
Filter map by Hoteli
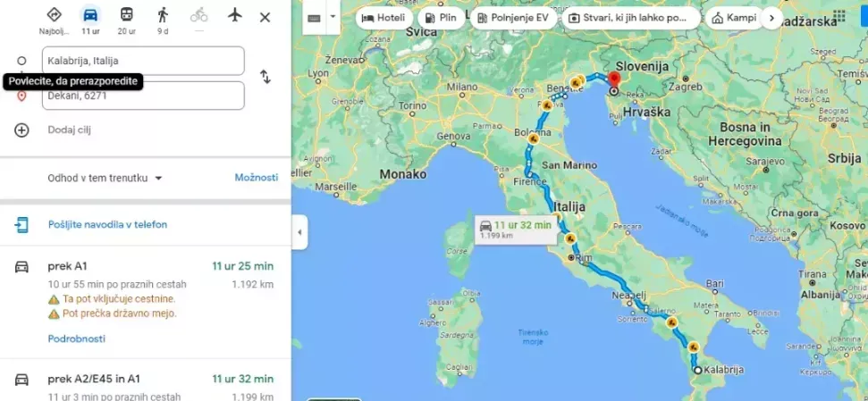click(384, 18)
